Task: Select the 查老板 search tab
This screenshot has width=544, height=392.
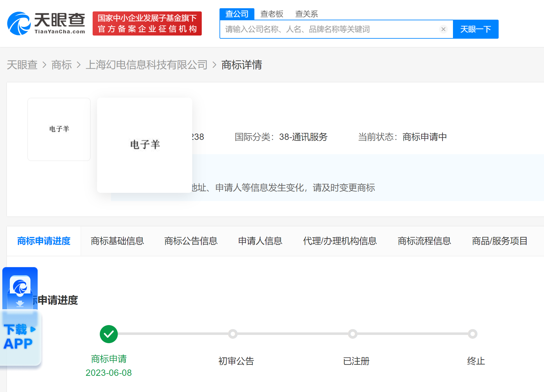Action: (272, 14)
